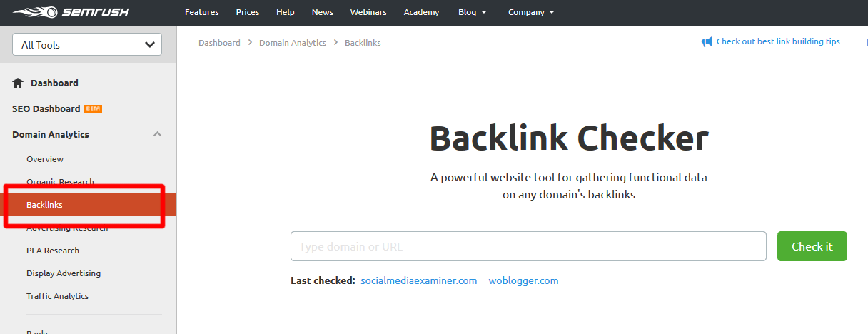The width and height of the screenshot is (868, 334).
Task: Open the All Tools dropdown
Action: click(87, 44)
